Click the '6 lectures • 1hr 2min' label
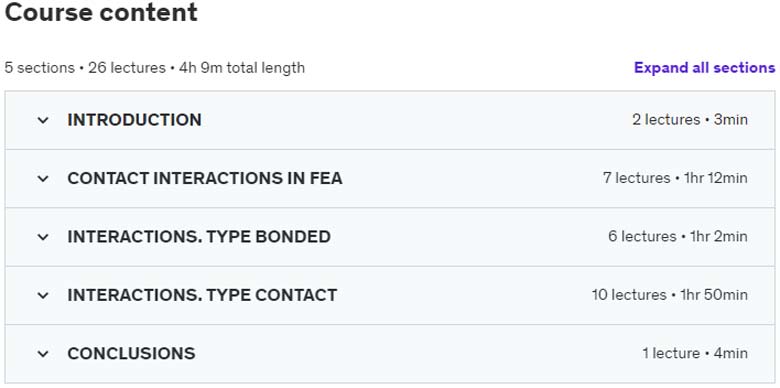 (678, 237)
